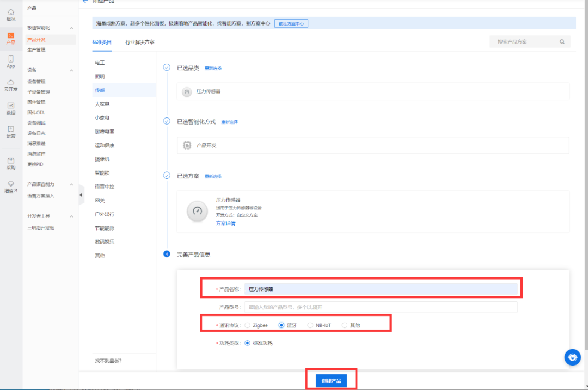Collapse the 极速智能化 menu section

[72, 28]
